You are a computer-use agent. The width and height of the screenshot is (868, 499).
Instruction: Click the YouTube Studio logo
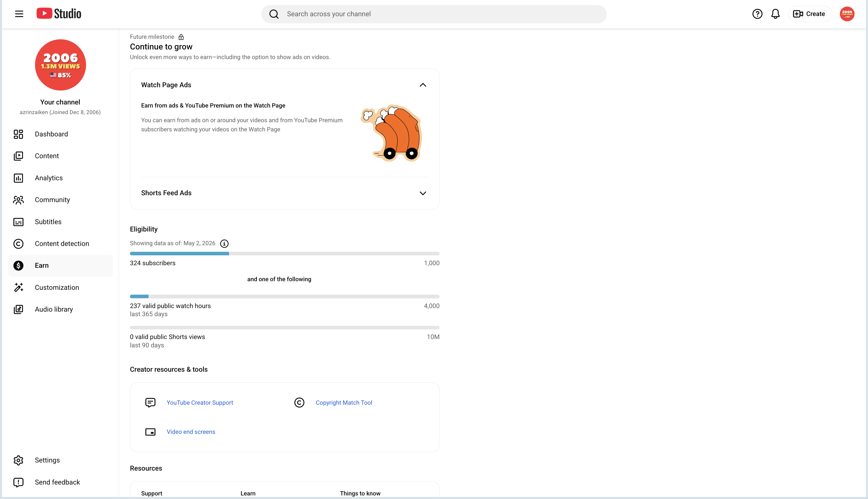tap(59, 14)
